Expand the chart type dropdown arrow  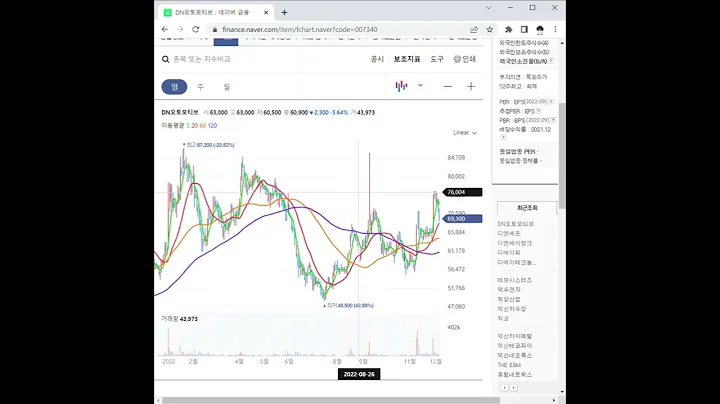420,85
